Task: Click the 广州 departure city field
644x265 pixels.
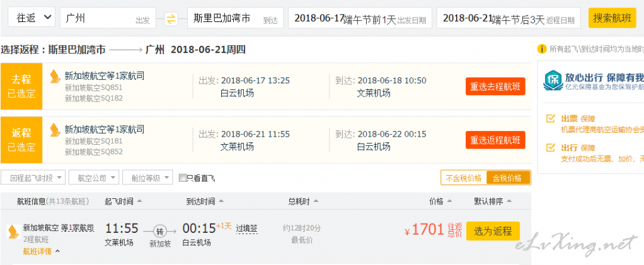Action: [108, 18]
